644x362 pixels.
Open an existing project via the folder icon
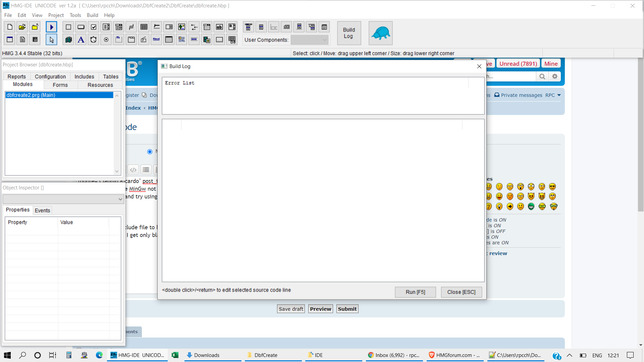(22, 27)
